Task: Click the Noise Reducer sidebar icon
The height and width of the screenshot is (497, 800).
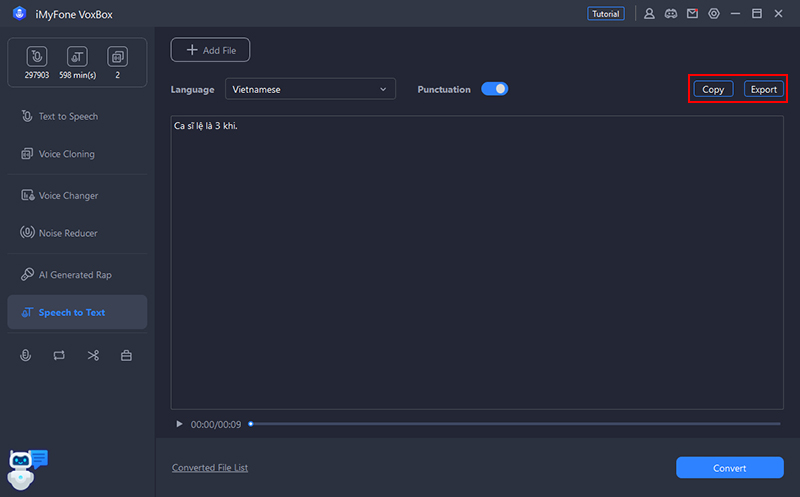Action: (x=27, y=232)
